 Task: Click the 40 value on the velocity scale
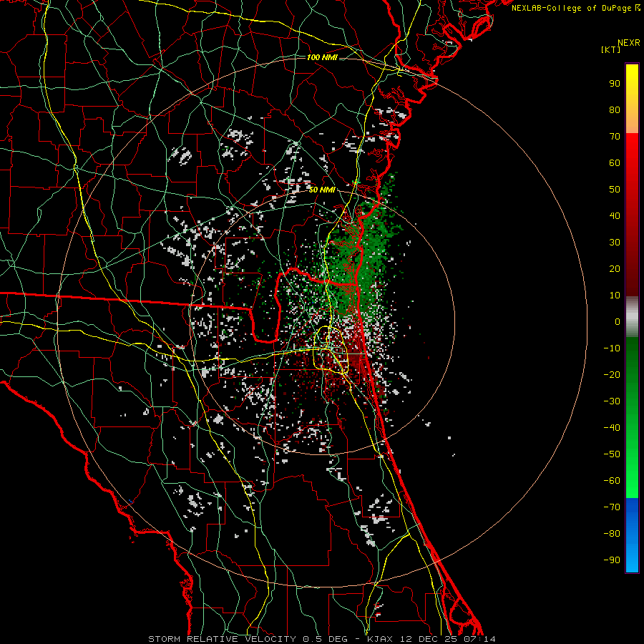pos(615,216)
